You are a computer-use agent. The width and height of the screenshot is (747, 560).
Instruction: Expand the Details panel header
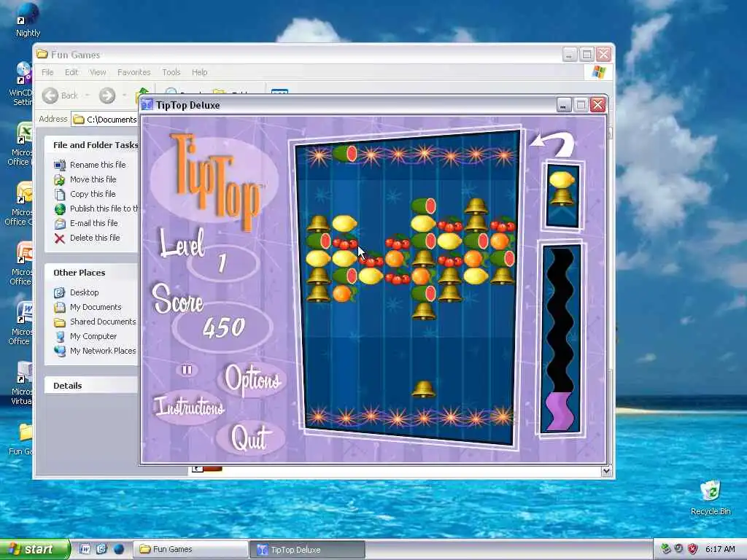coord(91,386)
